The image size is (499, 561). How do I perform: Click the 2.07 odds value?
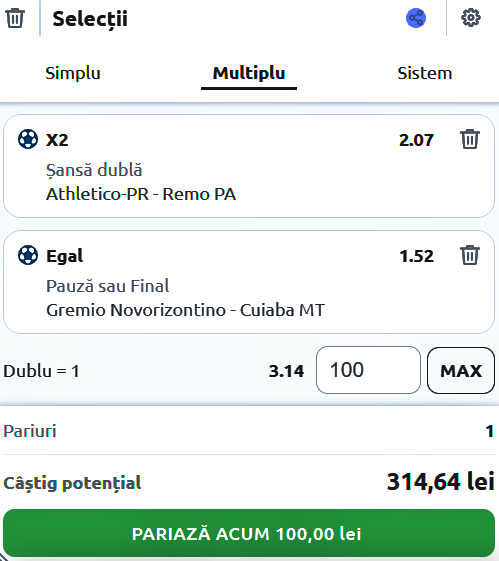tap(416, 140)
